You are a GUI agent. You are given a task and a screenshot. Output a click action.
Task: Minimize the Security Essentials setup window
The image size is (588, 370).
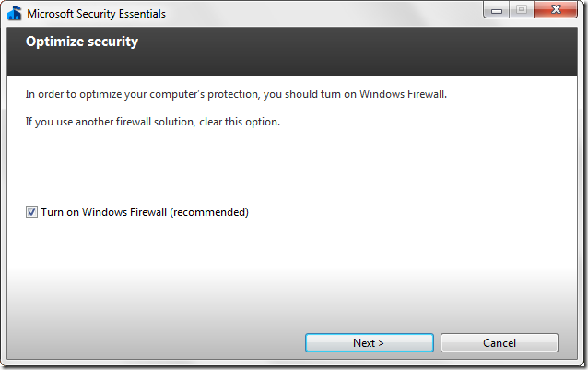point(497,9)
